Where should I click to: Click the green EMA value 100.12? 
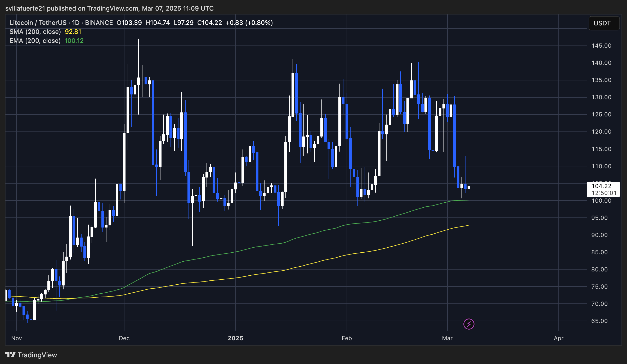[x=74, y=40]
